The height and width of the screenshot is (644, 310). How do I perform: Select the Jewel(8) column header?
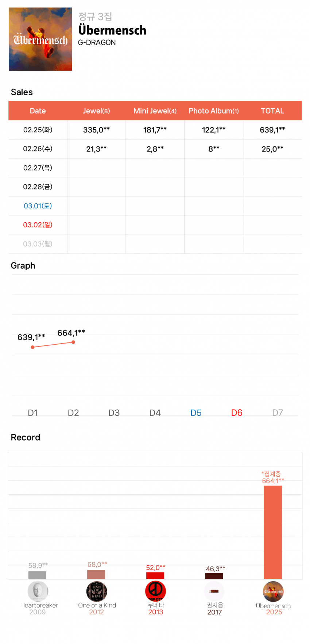(96, 111)
